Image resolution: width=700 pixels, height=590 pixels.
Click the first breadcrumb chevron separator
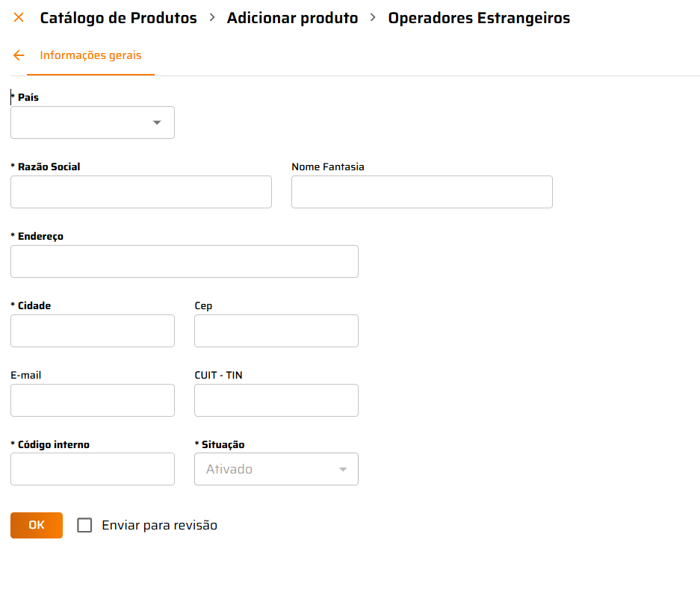[212, 18]
